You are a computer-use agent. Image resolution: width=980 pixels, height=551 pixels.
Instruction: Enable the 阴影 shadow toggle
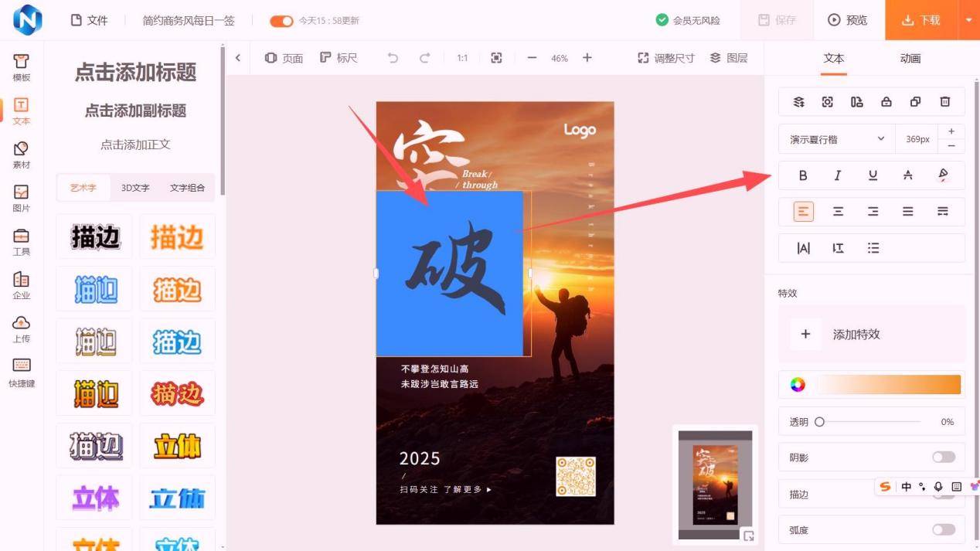(943, 457)
